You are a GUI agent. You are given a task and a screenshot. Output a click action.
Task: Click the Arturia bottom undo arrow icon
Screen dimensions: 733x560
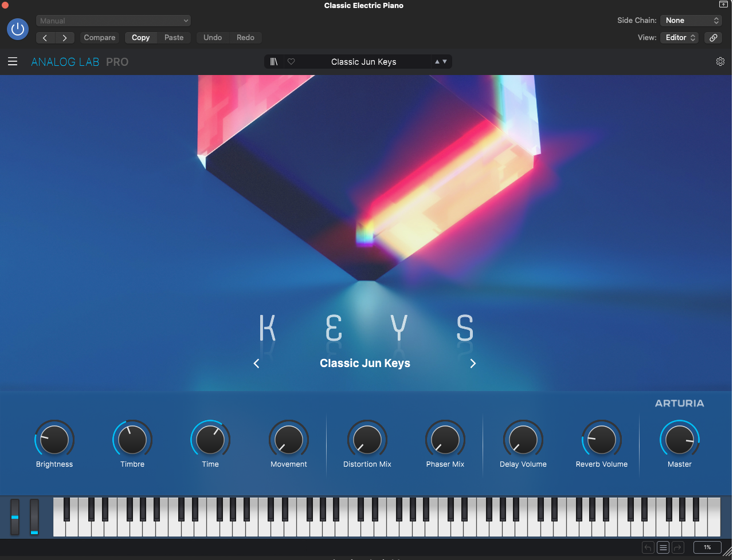648,547
